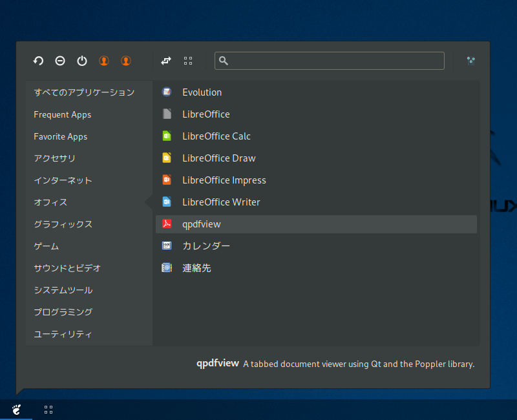
Task: Click the circled minus suspend icon
Action: pyautogui.click(x=60, y=61)
